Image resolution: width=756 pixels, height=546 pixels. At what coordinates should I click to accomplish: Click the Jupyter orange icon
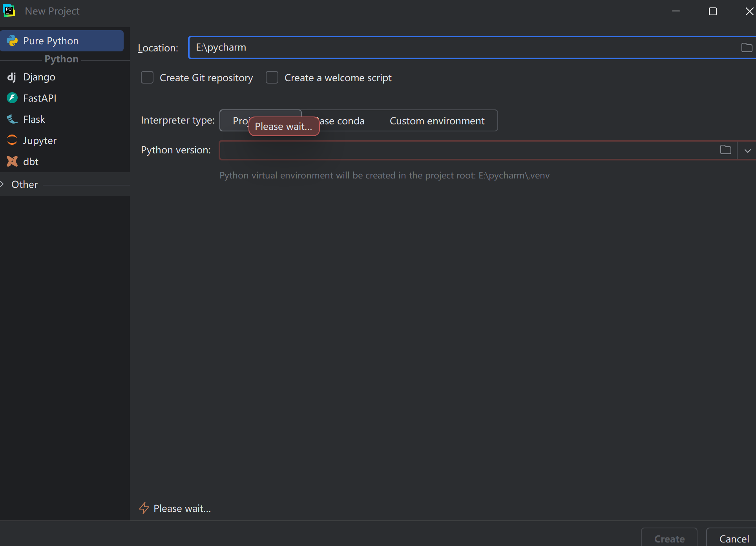pyautogui.click(x=12, y=140)
